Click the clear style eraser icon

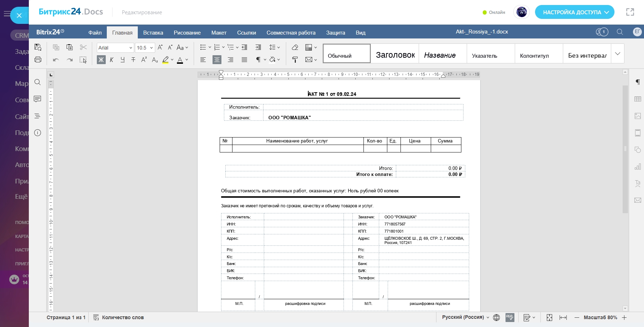pos(295,47)
